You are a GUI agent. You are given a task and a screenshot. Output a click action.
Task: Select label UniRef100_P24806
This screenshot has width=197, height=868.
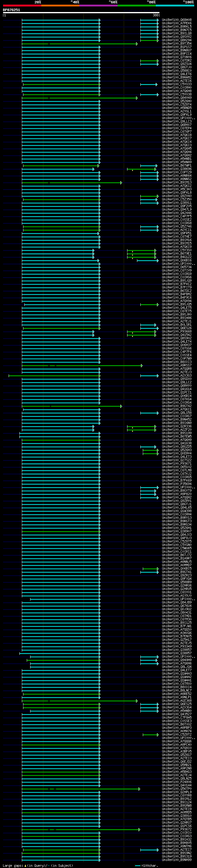tap(177, 782)
